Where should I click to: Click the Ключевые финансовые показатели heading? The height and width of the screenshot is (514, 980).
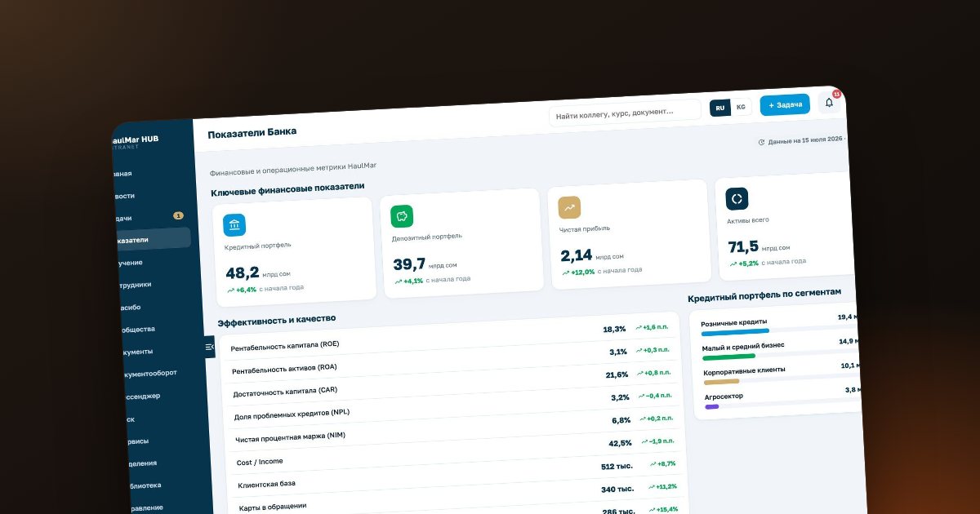pyautogui.click(x=287, y=189)
